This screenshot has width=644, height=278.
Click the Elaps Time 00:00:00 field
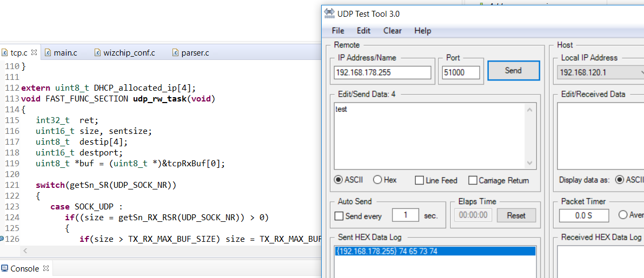(x=473, y=215)
